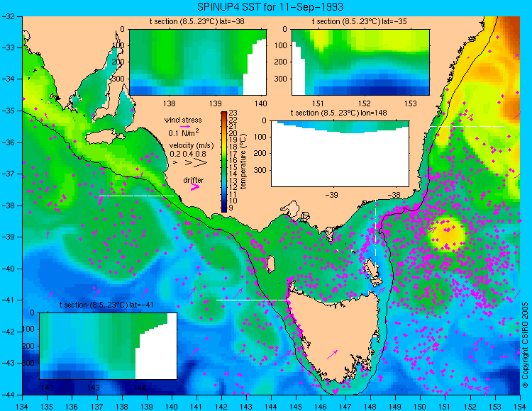Select the "t section (8.5..23°C) lat=-38" heading
The height and width of the screenshot is (411, 532).
[x=196, y=21]
